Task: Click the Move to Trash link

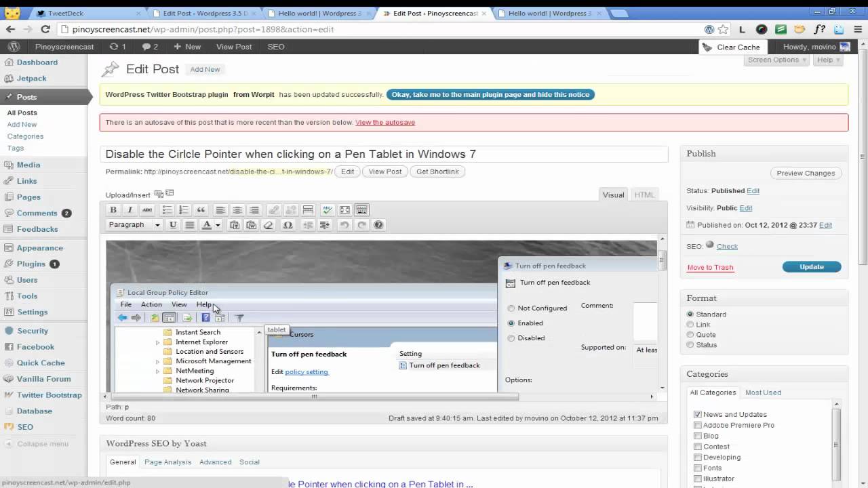Action: pyautogui.click(x=710, y=267)
